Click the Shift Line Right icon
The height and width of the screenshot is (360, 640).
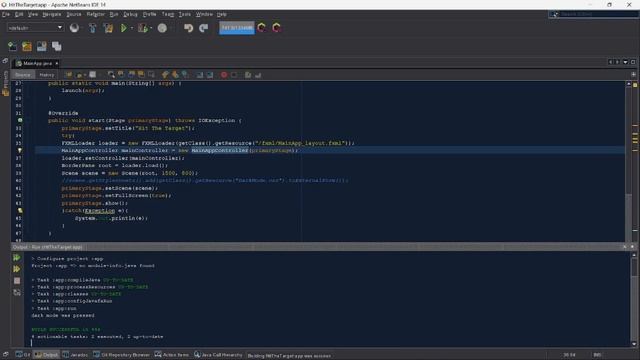tap(210, 75)
